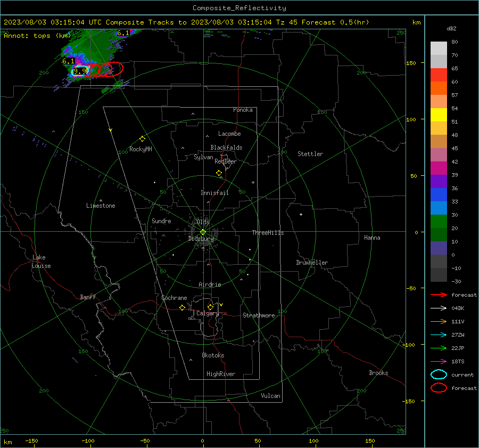This screenshot has height=448, width=479.
Task: Click the Airdrie label
Action: (x=210, y=284)
